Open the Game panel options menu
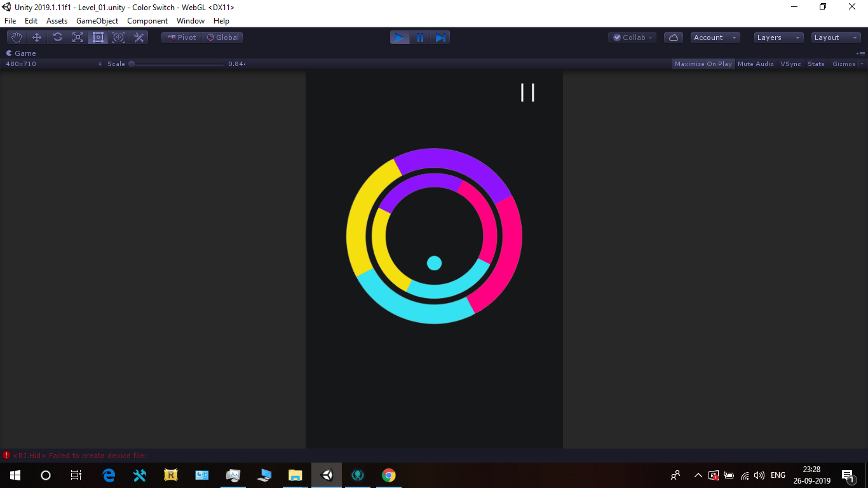The image size is (868, 488). pos(860,53)
